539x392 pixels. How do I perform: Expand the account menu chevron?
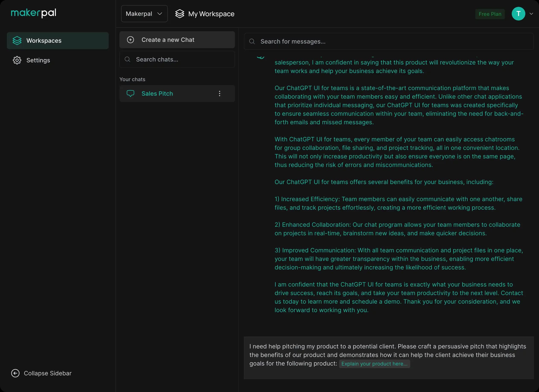[531, 14]
